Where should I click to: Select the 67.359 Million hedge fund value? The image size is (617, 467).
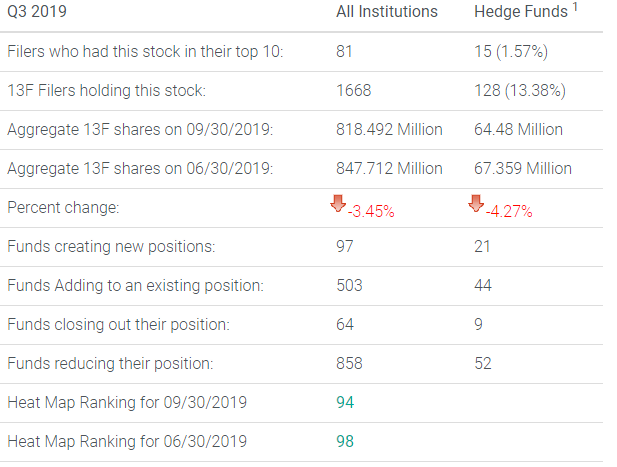point(523,168)
